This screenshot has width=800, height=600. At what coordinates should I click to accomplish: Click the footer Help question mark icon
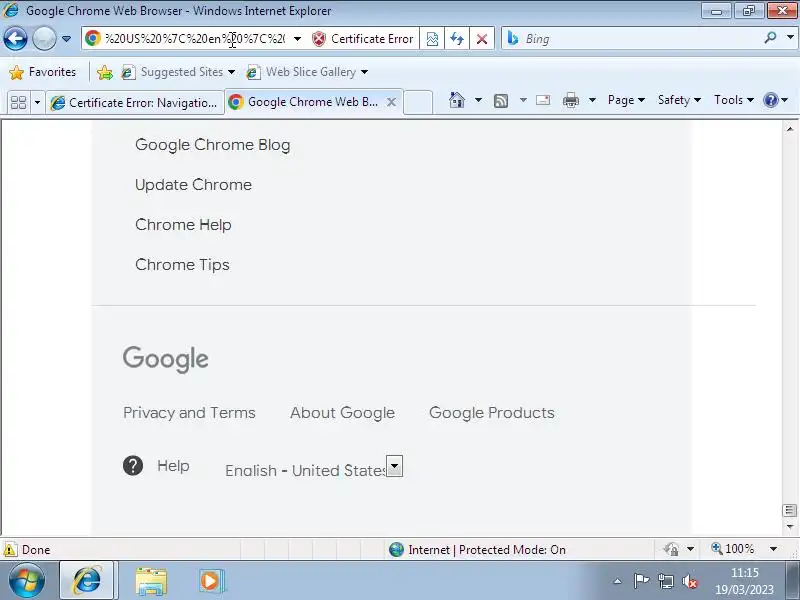click(133, 465)
